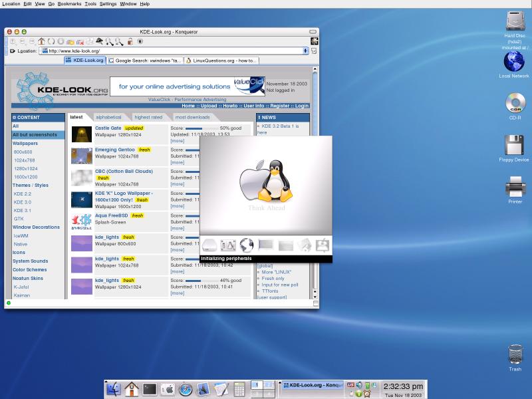
Task: Open the Help menu
Action: tap(145, 4)
